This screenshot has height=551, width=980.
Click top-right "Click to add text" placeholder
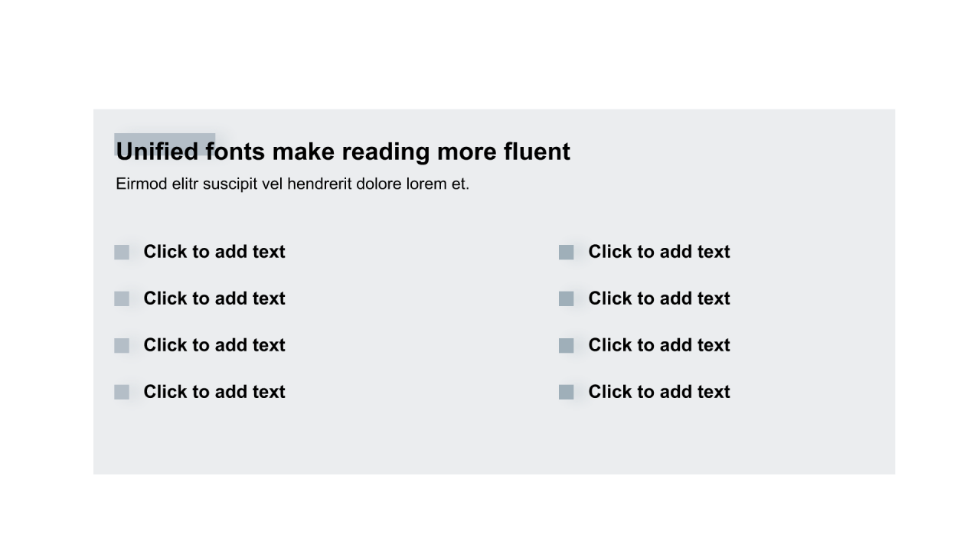659,252
